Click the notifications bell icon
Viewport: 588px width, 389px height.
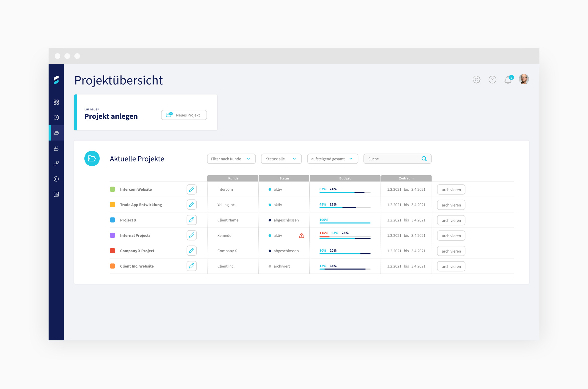click(x=508, y=80)
